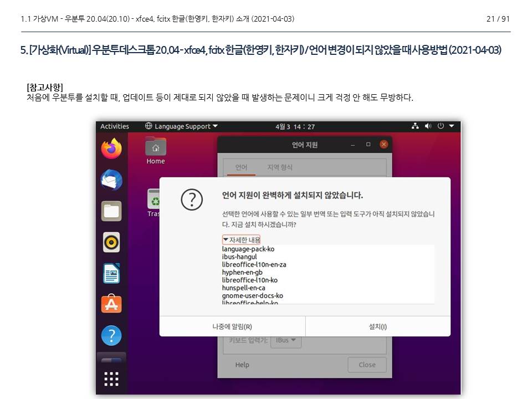The width and height of the screenshot is (532, 399).
Task: Open the system menu arrow in top bar
Action: (452, 126)
